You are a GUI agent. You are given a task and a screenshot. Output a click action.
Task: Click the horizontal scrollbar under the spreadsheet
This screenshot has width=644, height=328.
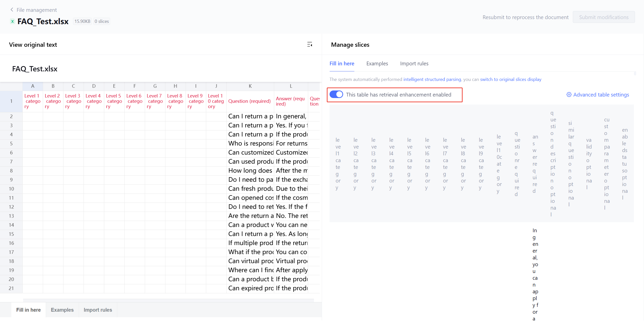pos(168,300)
